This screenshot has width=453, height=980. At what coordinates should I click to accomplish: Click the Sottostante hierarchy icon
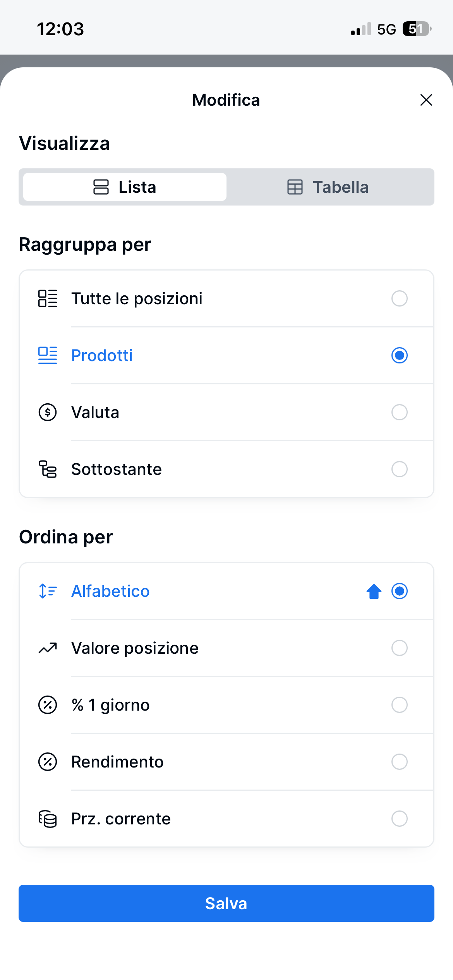[x=48, y=469]
